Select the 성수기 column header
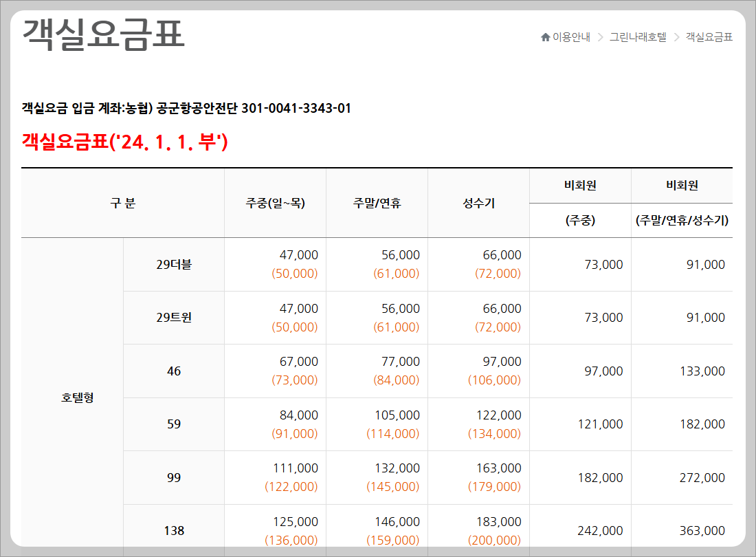756x557 pixels. tap(478, 203)
